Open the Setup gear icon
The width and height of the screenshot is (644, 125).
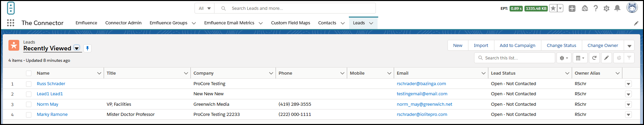607,8
